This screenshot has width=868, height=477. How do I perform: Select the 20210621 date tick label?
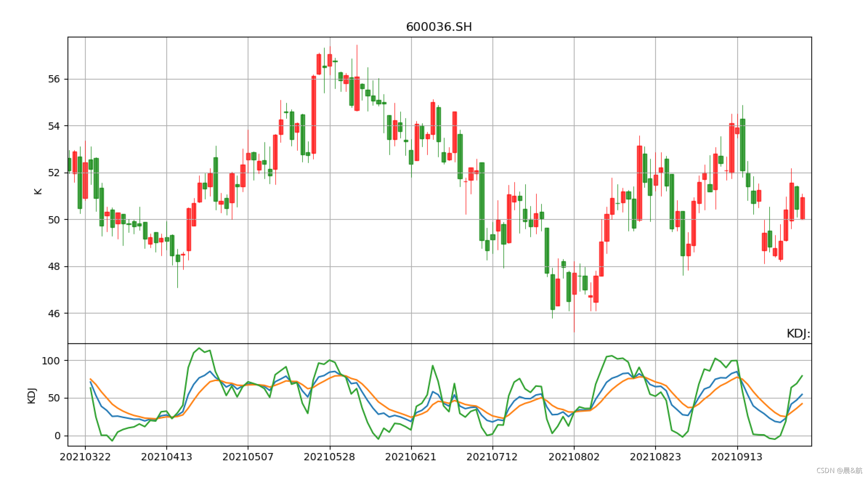(x=410, y=457)
